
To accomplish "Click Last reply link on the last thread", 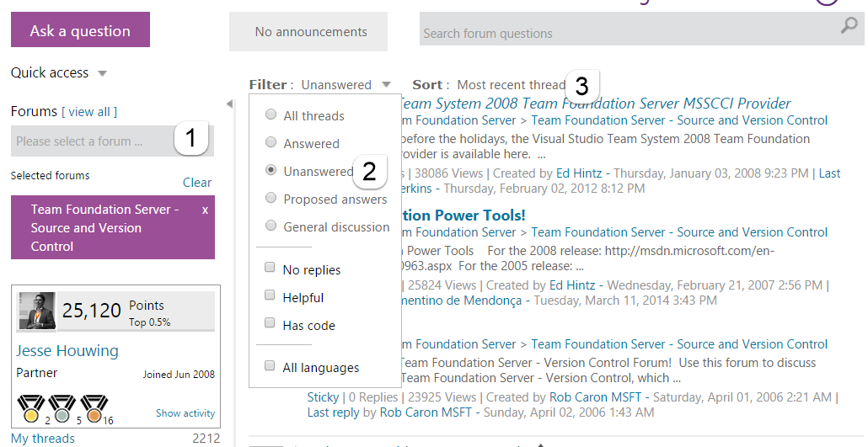I will [x=333, y=412].
